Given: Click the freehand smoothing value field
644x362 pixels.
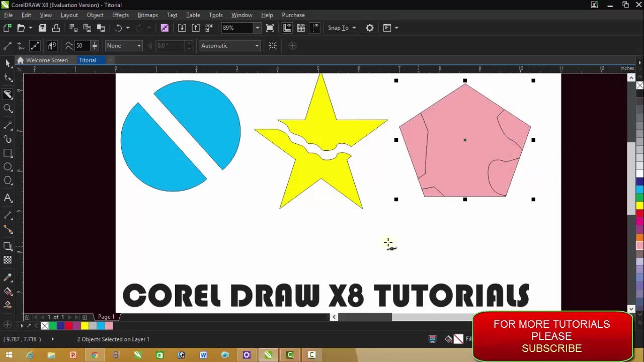Looking at the screenshot, I should pyautogui.click(x=82, y=46).
